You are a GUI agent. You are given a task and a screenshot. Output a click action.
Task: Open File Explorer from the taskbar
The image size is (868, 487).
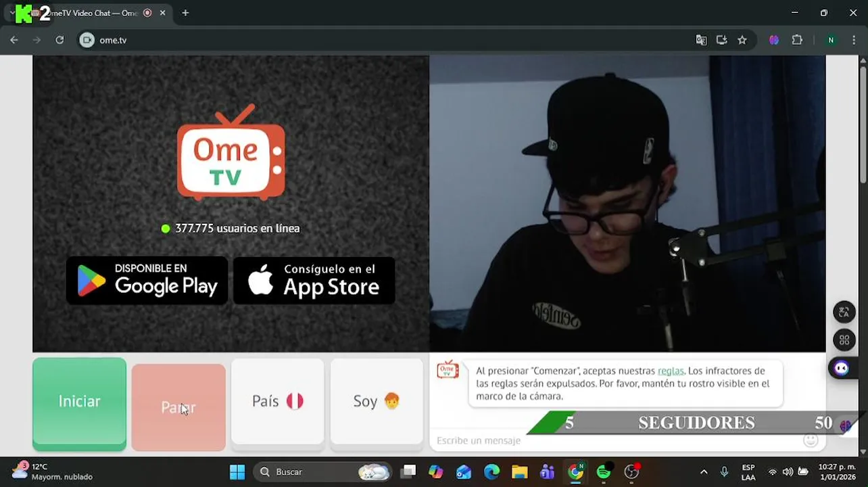(519, 471)
